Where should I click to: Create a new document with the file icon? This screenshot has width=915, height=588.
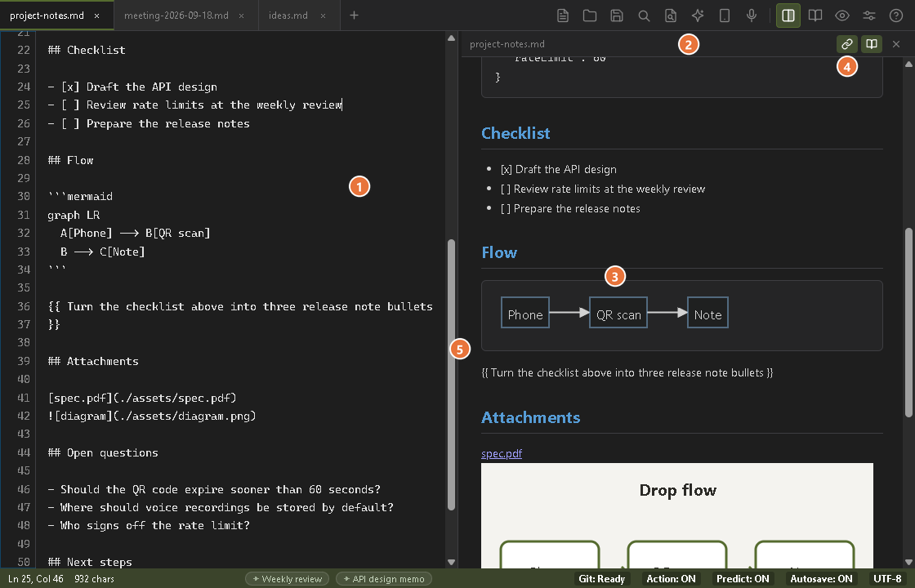click(x=563, y=16)
